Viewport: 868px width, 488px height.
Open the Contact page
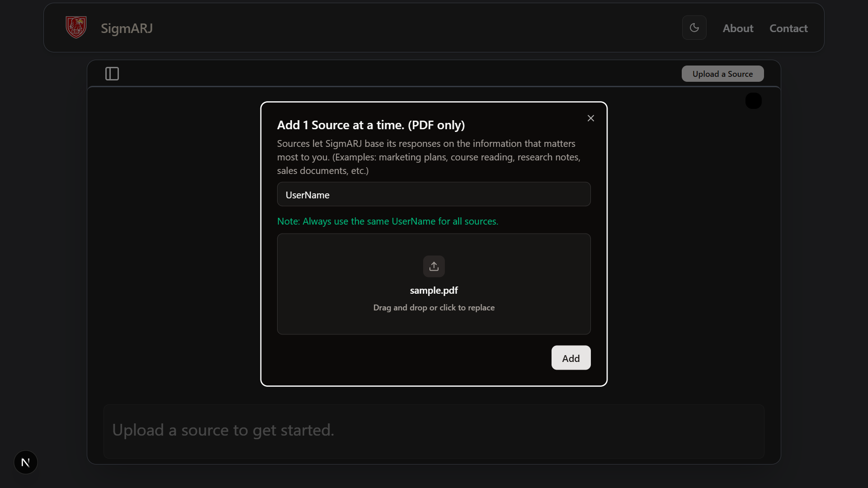tap(788, 28)
